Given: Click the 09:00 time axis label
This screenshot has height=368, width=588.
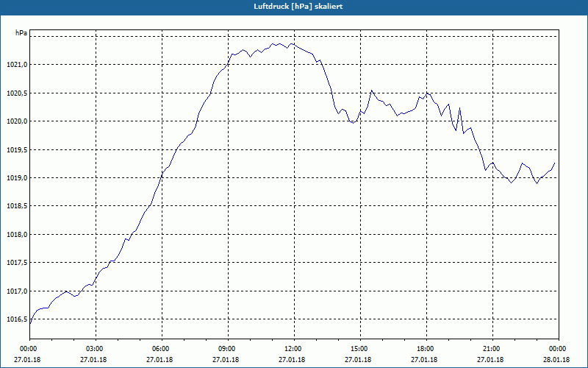Looking at the screenshot, I should tap(228, 349).
